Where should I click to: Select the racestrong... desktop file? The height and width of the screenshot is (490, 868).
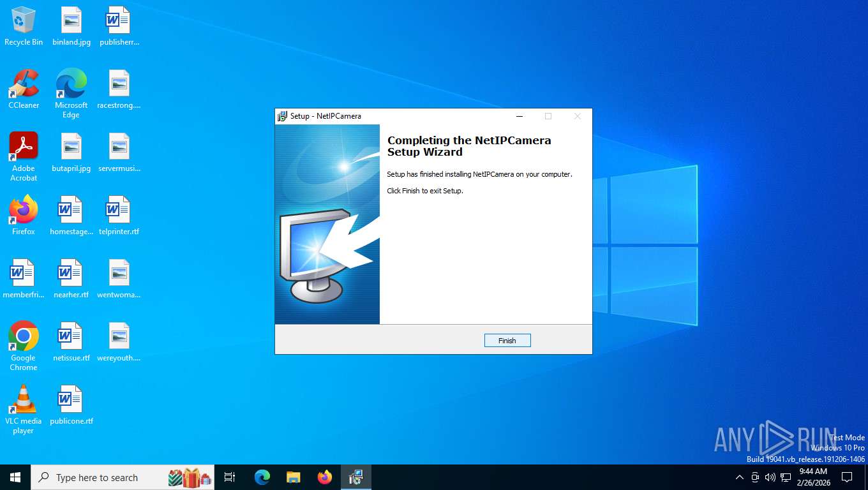(x=119, y=90)
